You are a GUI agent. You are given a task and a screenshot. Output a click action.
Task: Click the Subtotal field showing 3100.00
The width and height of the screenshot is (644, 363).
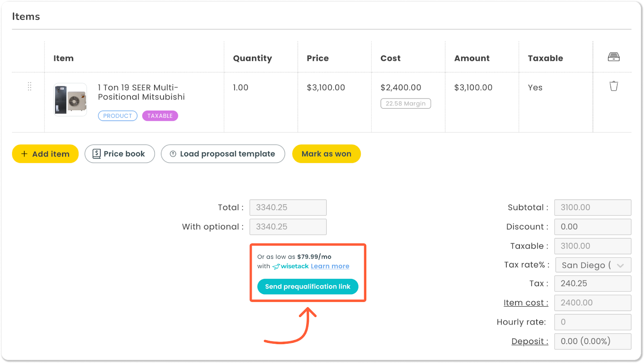[x=592, y=207]
